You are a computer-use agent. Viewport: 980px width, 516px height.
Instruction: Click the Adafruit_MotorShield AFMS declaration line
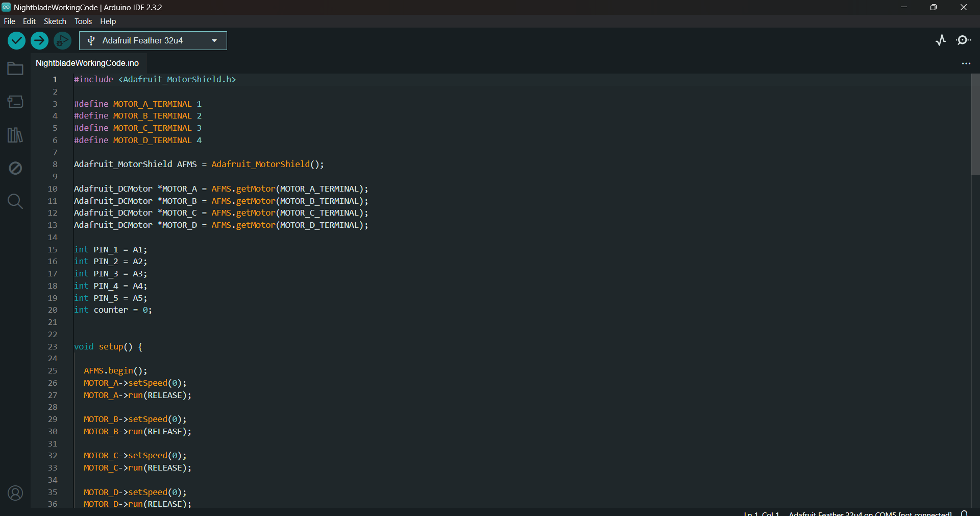199,165
